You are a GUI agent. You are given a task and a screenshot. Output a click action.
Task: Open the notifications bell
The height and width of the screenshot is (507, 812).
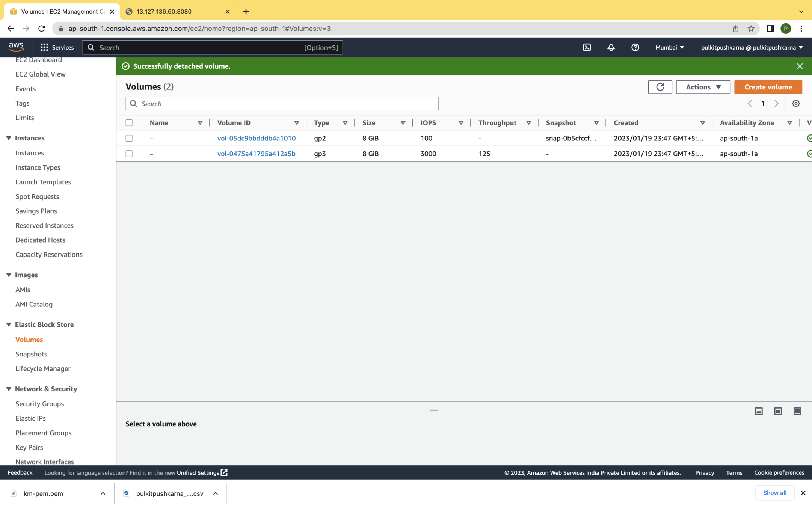[x=611, y=47]
